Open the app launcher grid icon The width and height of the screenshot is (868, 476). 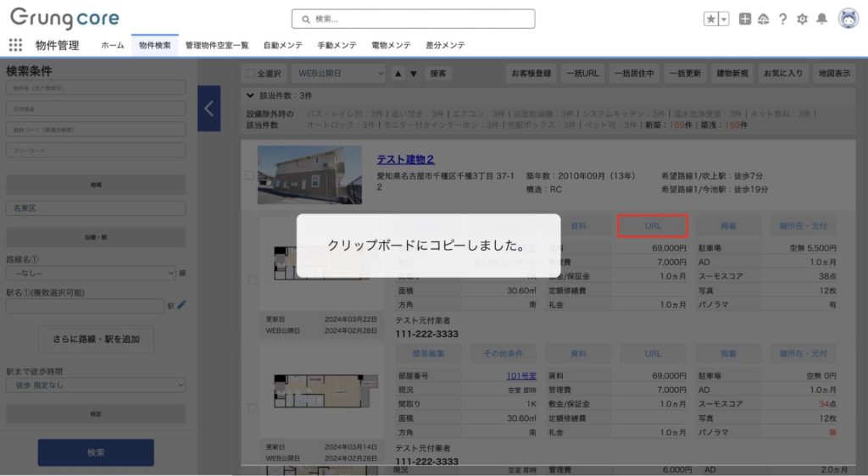click(x=15, y=45)
